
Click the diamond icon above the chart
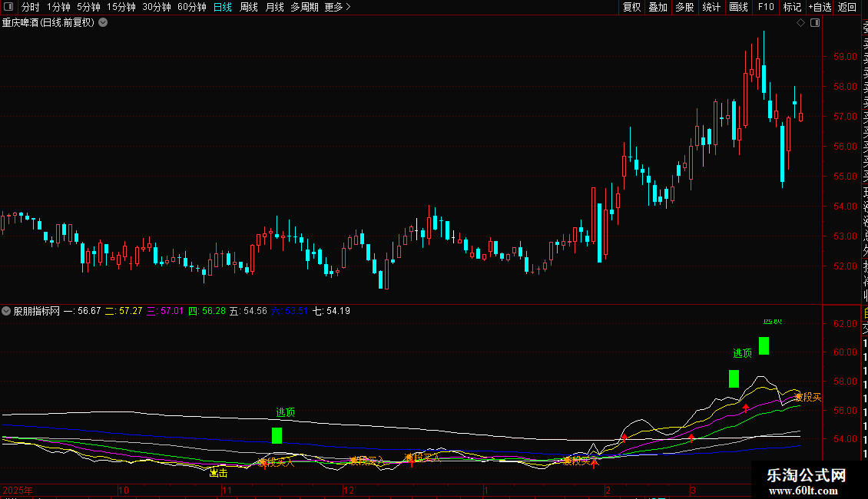(x=800, y=22)
